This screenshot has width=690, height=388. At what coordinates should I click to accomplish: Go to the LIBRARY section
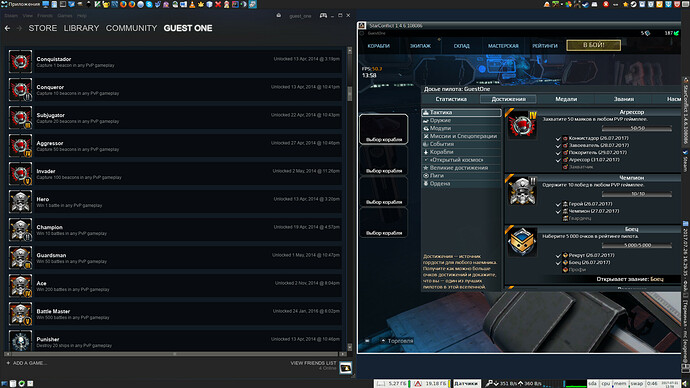81,28
